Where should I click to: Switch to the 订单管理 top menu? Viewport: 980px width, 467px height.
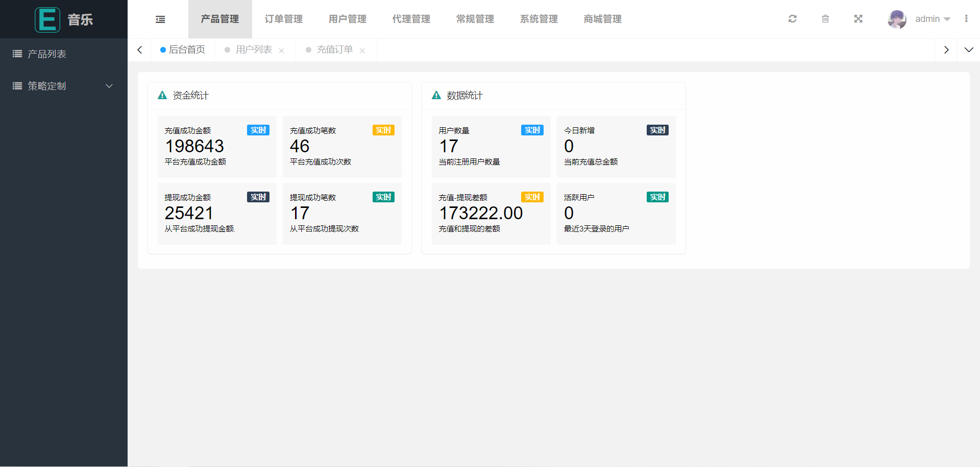[x=284, y=19]
